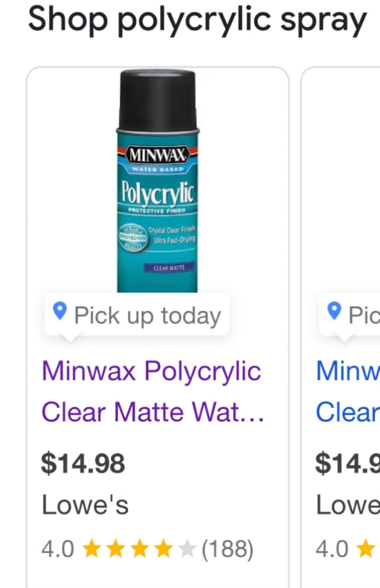380x588 pixels.
Task: Click the gold star on second card
Action: [367, 549]
